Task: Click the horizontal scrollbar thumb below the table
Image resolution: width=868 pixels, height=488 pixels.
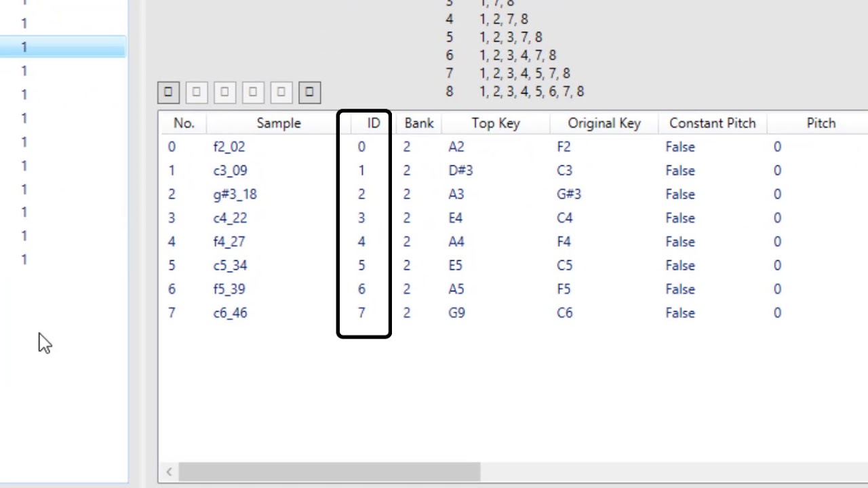Action: (x=330, y=472)
